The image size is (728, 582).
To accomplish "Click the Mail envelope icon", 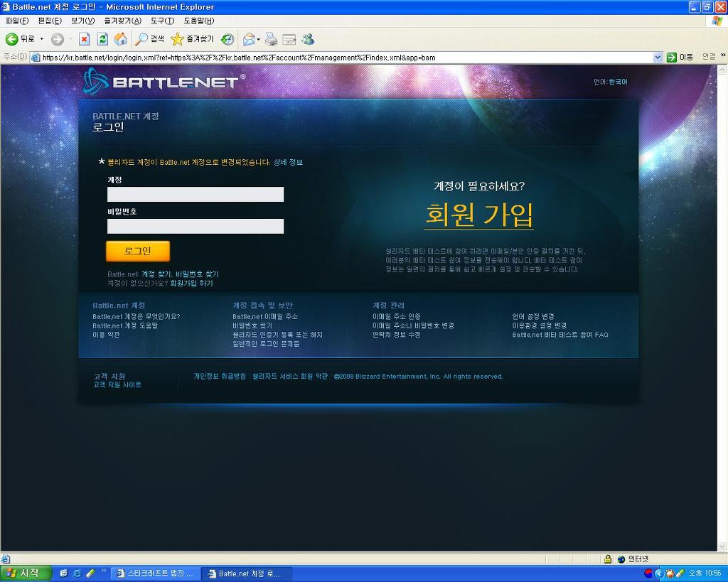I will click(249, 40).
